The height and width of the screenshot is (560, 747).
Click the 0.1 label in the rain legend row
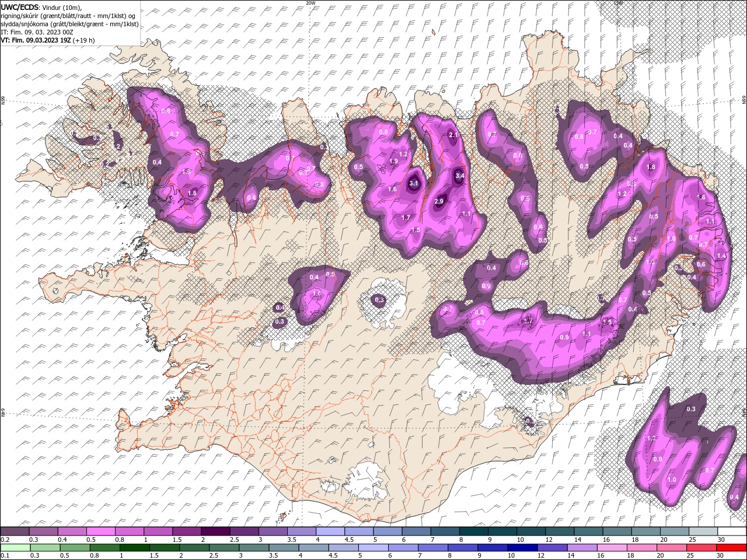point(4,556)
